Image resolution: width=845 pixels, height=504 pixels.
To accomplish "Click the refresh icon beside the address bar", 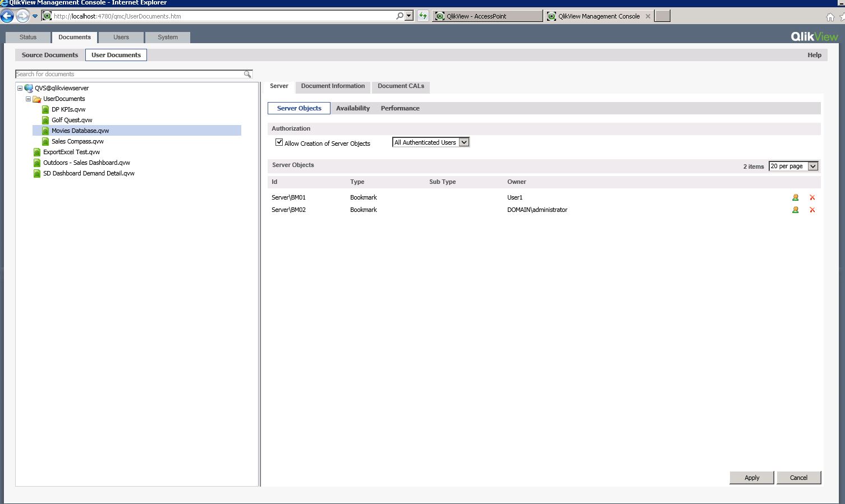I will 422,16.
